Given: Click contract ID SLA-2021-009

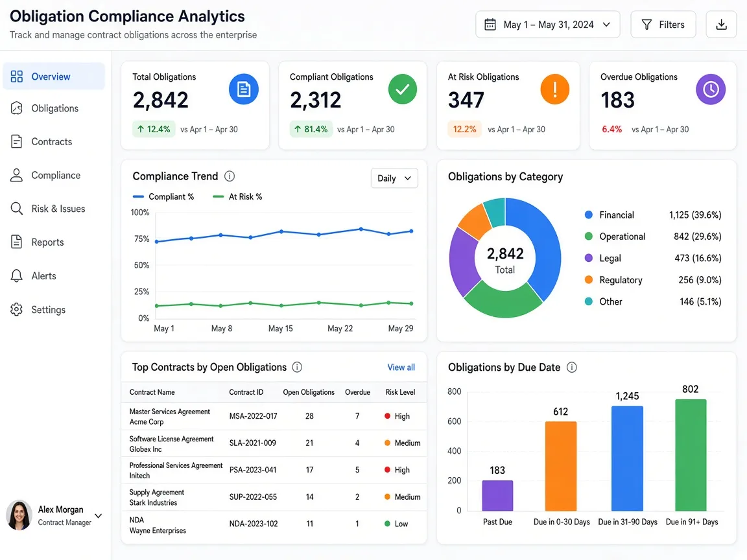Looking at the screenshot, I should pyautogui.click(x=252, y=443).
